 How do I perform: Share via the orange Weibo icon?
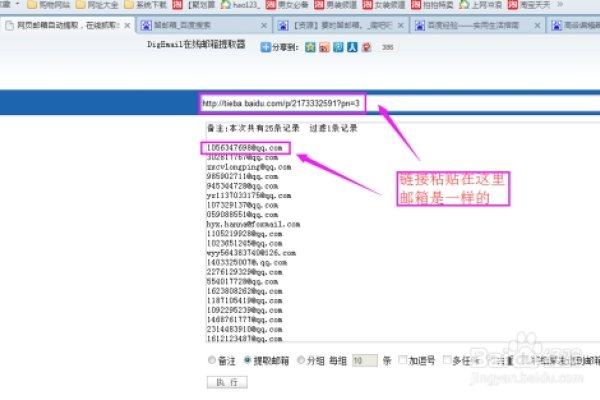324,47
